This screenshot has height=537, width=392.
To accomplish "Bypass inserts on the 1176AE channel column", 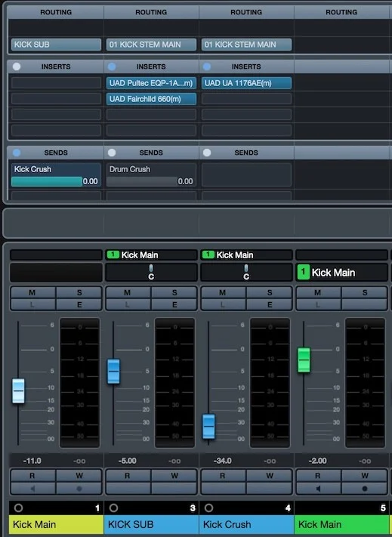I will tap(207, 66).
